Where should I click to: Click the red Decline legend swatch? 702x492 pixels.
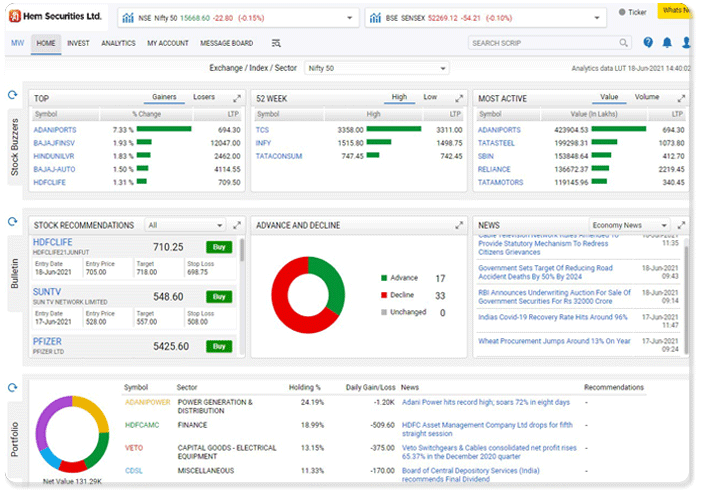[x=384, y=295]
